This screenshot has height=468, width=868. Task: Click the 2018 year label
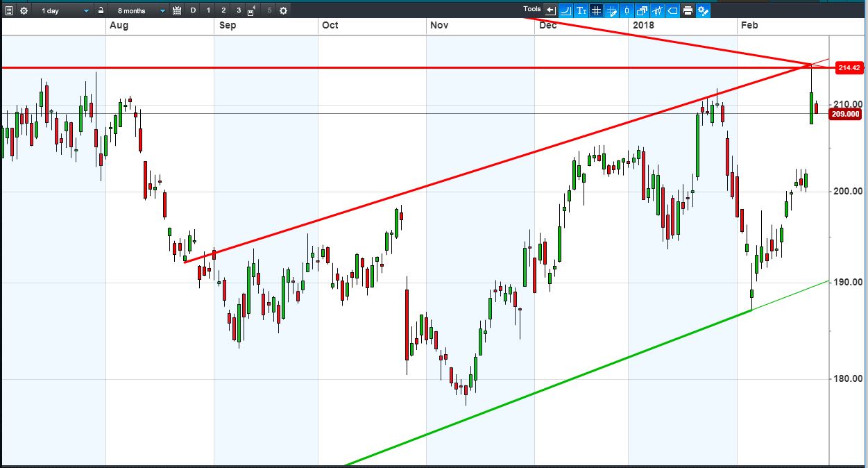pos(643,25)
